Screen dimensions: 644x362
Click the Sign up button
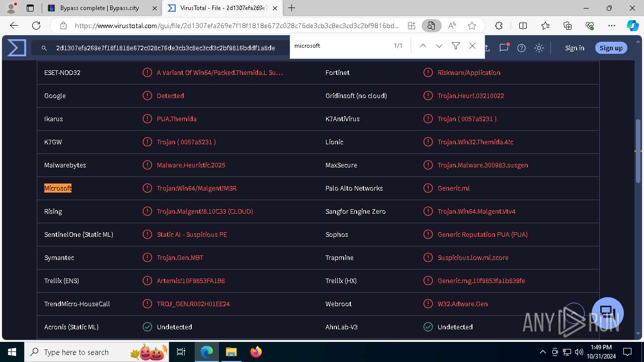(x=611, y=48)
